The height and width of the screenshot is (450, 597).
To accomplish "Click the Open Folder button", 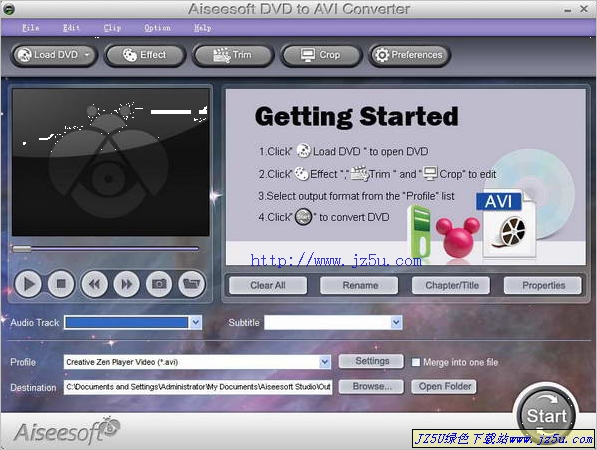I will pos(444,386).
